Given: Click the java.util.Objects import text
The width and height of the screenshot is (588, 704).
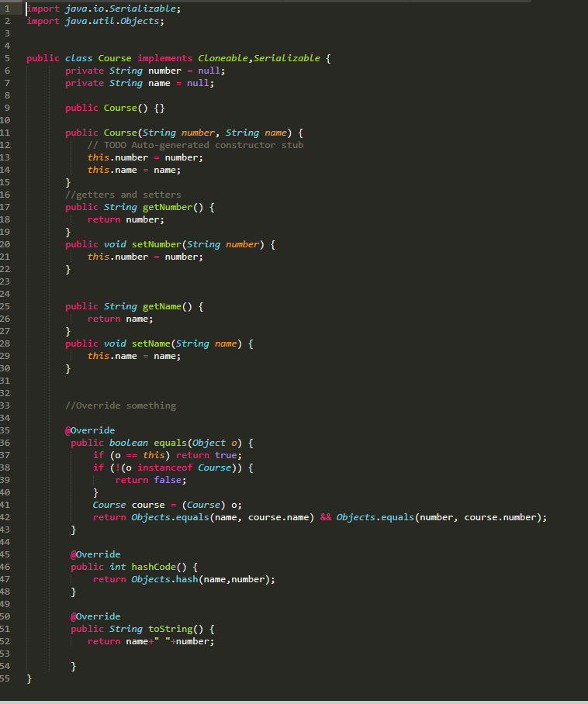Looking at the screenshot, I should [115, 21].
